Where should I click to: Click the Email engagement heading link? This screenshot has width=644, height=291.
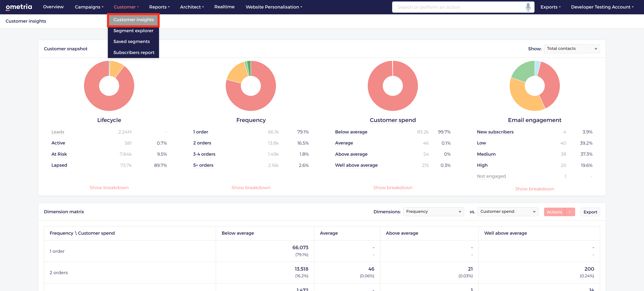[x=535, y=120]
